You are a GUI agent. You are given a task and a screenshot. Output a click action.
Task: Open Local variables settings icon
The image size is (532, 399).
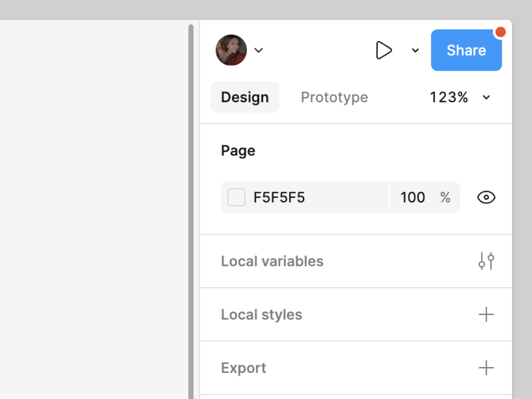click(x=486, y=261)
